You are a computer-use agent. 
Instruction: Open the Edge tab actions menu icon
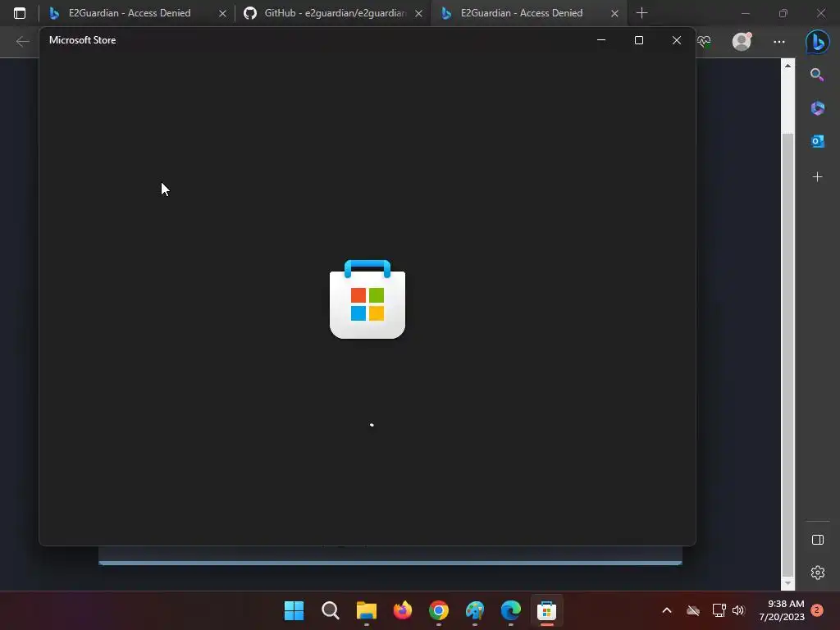tap(20, 13)
